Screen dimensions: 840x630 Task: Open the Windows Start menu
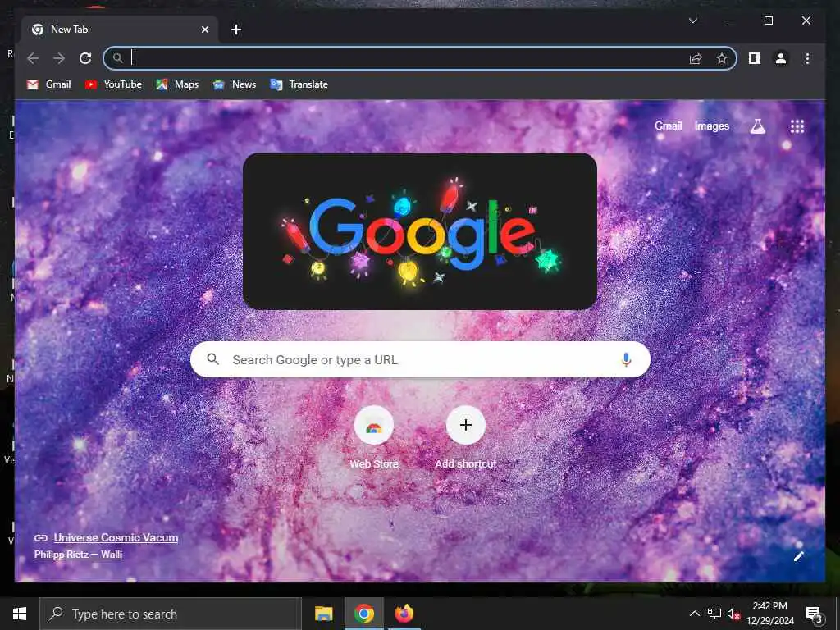pyautogui.click(x=20, y=614)
